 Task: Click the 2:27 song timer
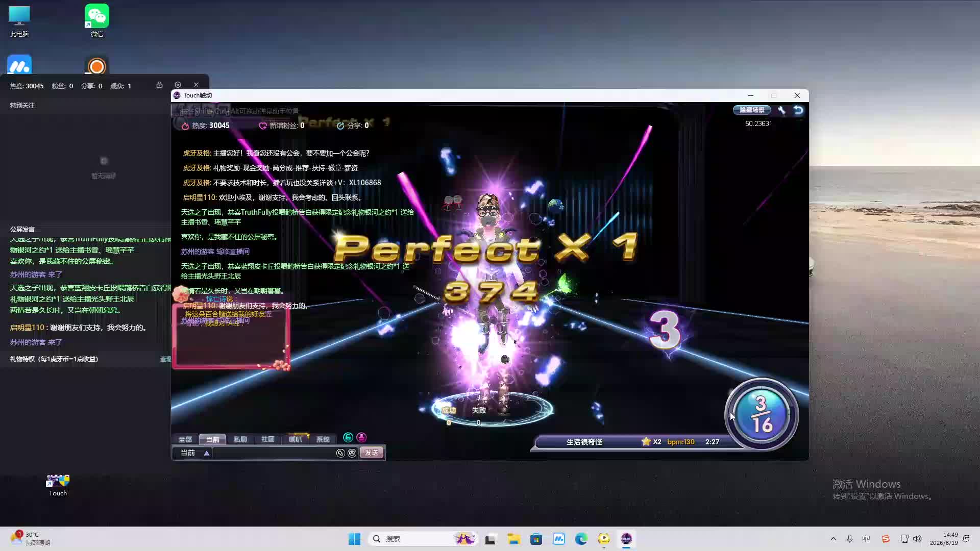712,442
